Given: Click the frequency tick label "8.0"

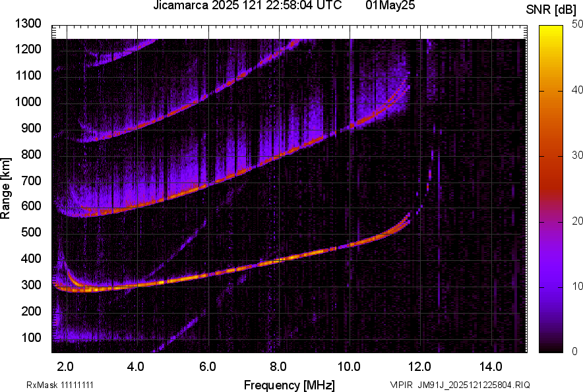Looking at the screenshot, I should 278,367.
